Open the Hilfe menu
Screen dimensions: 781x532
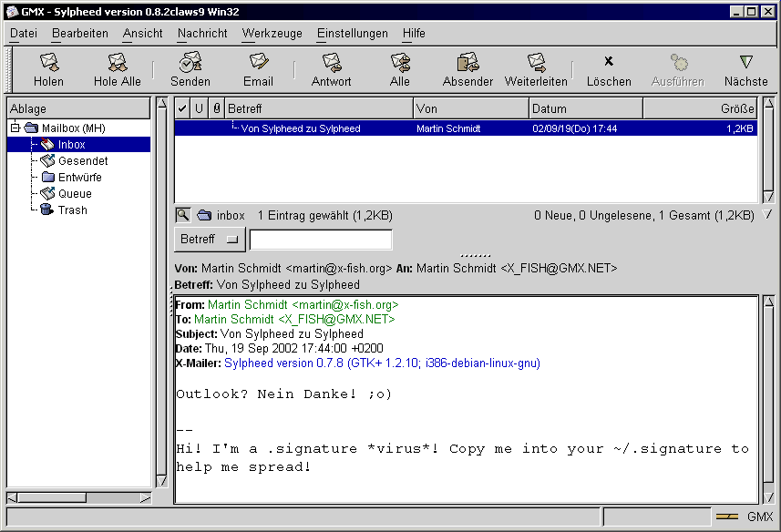click(x=414, y=34)
